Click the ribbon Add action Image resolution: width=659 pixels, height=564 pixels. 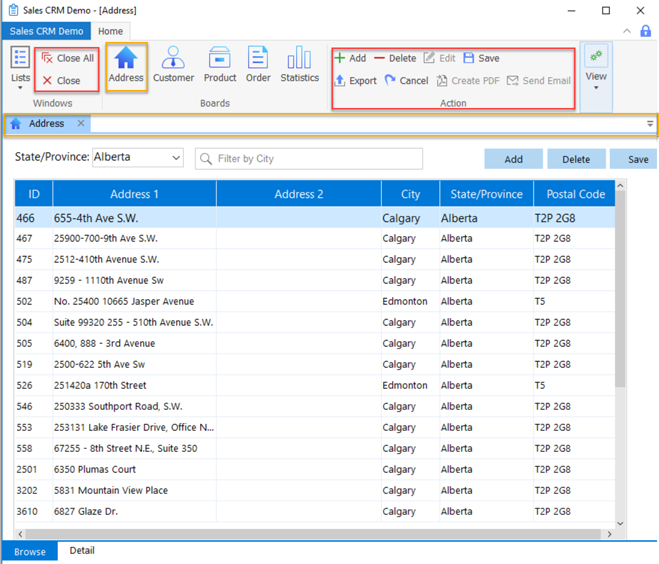[x=350, y=58]
